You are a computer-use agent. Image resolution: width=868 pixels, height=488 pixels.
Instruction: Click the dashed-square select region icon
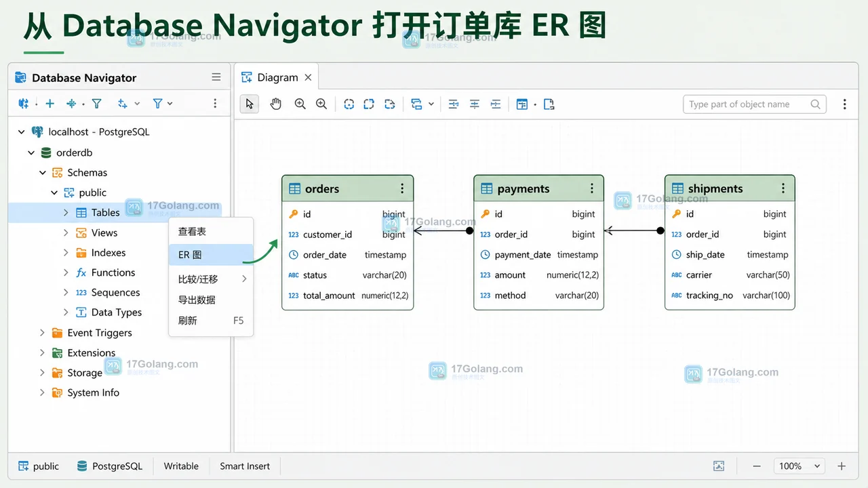369,104
